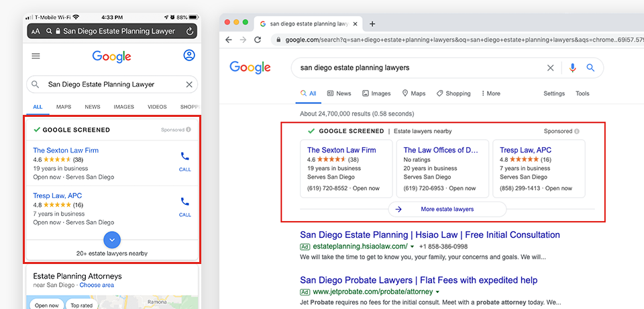Open the mobile Google account avatar

[189, 56]
